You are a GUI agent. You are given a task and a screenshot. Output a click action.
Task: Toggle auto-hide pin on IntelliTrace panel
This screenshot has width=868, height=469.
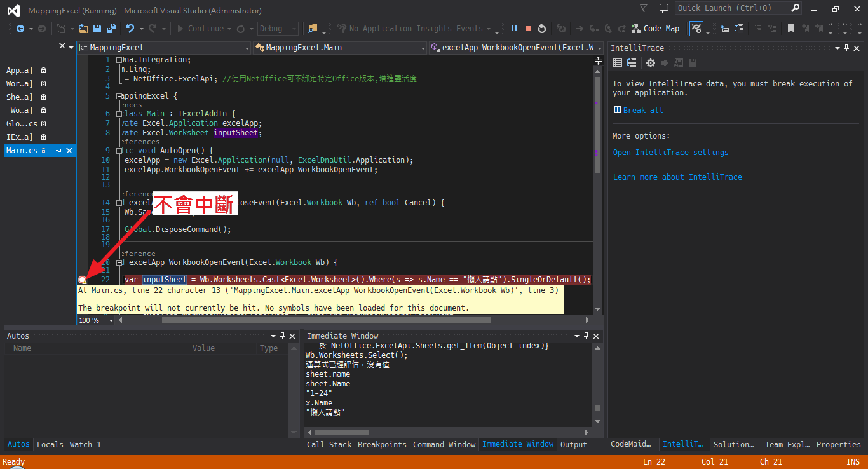tap(846, 48)
